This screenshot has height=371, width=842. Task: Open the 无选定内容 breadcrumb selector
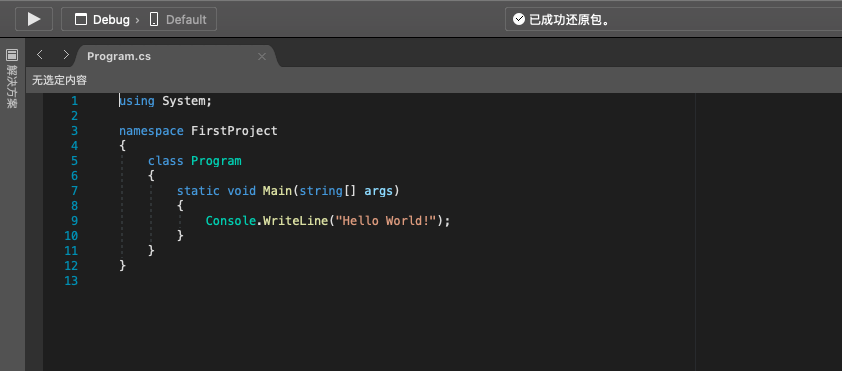[x=59, y=81]
